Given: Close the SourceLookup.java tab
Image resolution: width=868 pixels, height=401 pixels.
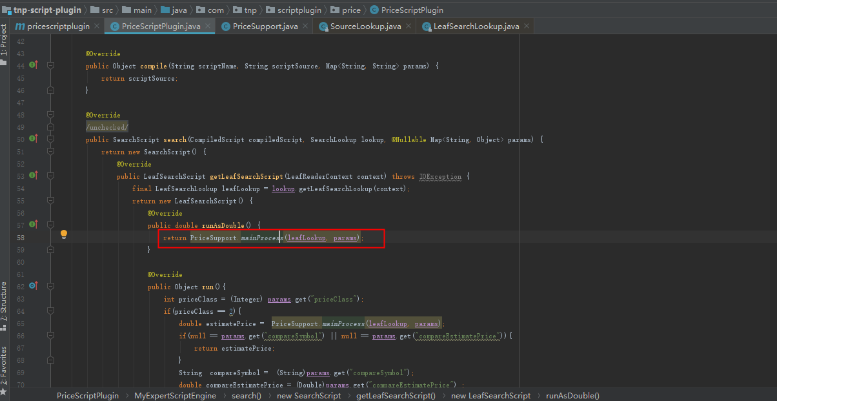Looking at the screenshot, I should 409,26.
